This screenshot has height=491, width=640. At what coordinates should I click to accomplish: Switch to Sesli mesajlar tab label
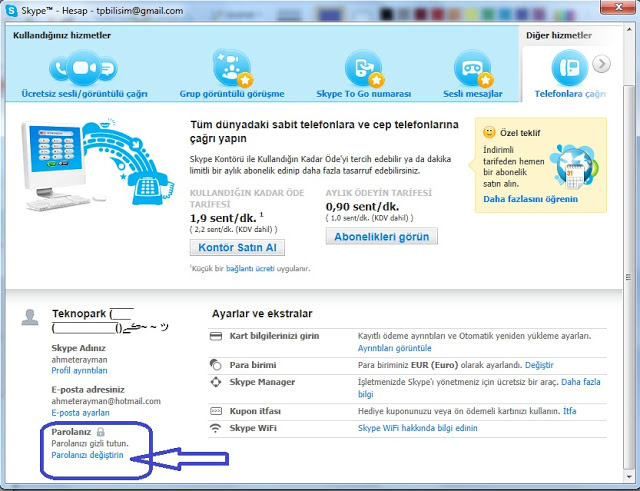pos(473,94)
